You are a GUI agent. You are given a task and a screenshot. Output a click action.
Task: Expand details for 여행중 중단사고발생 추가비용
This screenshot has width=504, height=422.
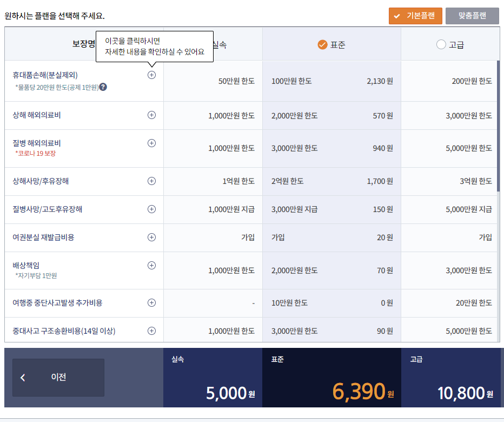pyautogui.click(x=151, y=302)
